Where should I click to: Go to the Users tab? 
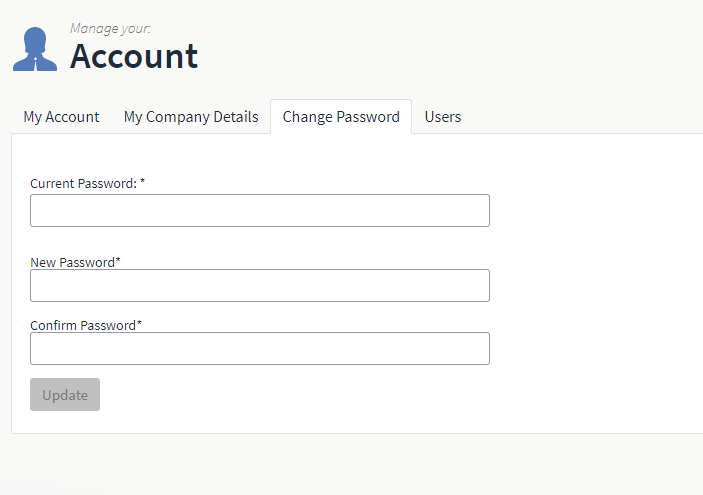pyautogui.click(x=443, y=117)
